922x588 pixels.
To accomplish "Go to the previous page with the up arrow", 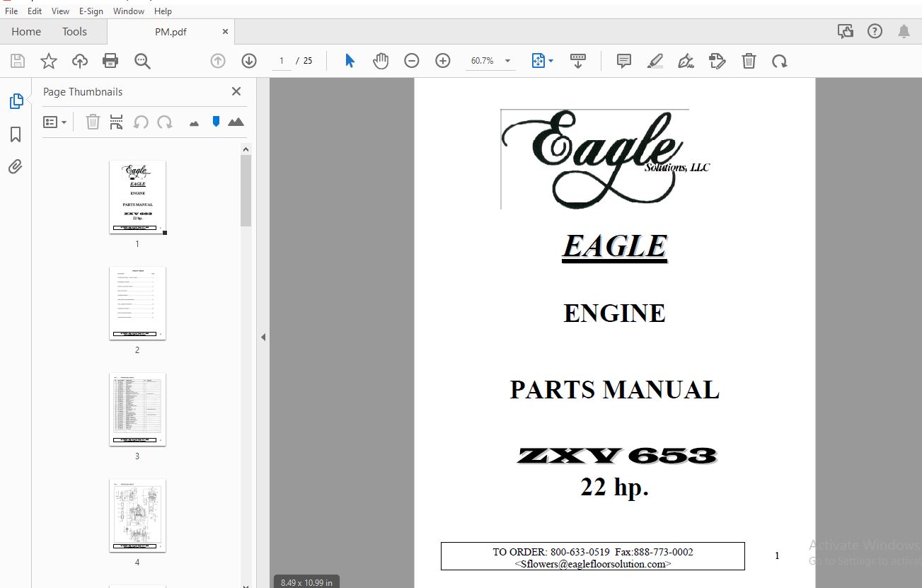I will (218, 61).
